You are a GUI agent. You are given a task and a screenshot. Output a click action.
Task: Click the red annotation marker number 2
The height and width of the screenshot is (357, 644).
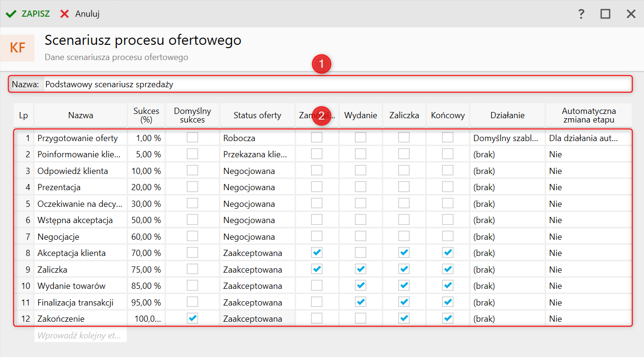pyautogui.click(x=322, y=115)
